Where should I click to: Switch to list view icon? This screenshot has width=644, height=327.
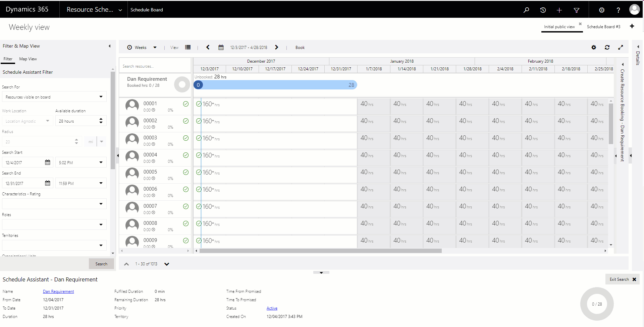[188, 48]
